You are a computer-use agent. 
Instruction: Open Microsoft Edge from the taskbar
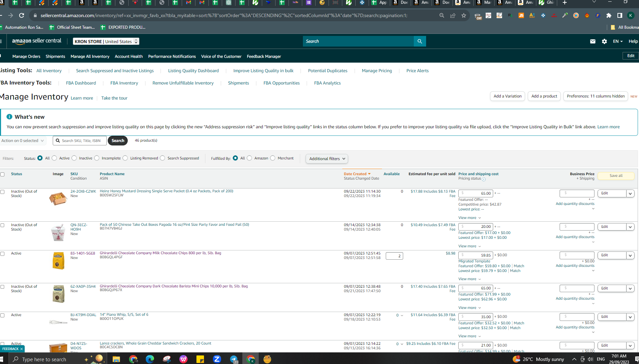pyautogui.click(x=150, y=359)
